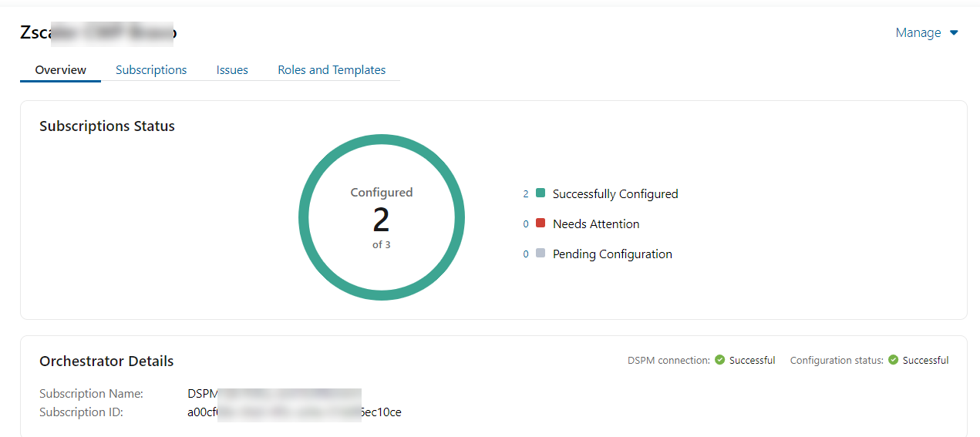Screen dimensions: 980x437
Task: Go to the Issues tab
Action: click(232, 70)
